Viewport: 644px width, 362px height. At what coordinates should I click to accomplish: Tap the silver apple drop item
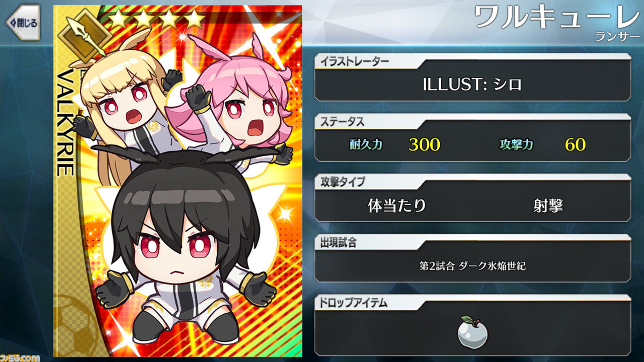coord(473,332)
